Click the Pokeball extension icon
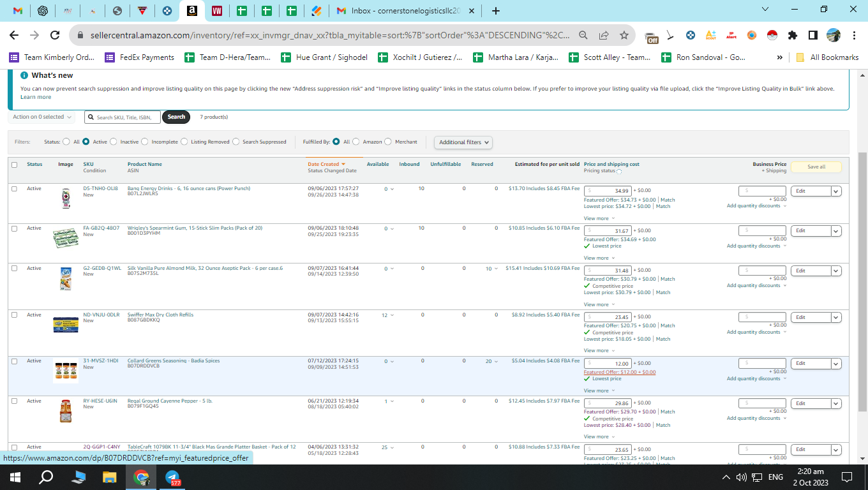Image resolution: width=868 pixels, height=490 pixels. [x=772, y=35]
